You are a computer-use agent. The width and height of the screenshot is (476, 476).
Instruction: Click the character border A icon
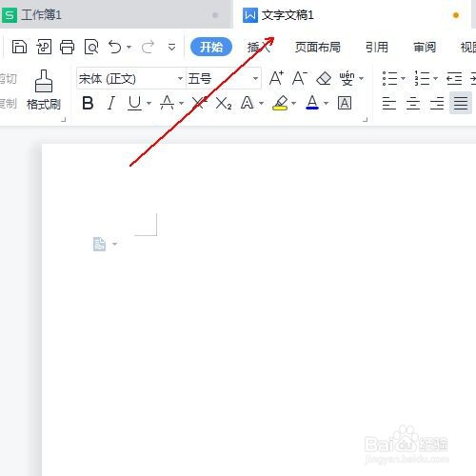click(345, 103)
